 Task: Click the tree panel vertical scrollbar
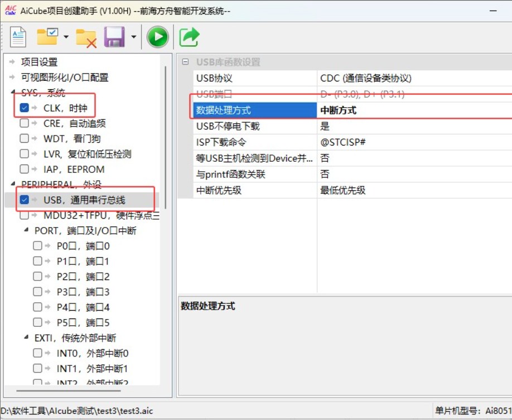[166, 137]
